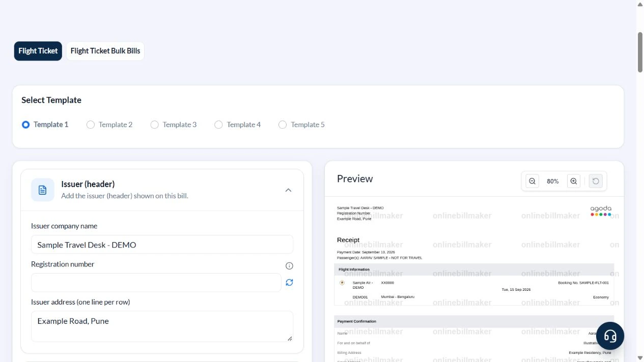Zoom in the preview with plus magnifier
This screenshot has height=362, width=644.
(574, 181)
